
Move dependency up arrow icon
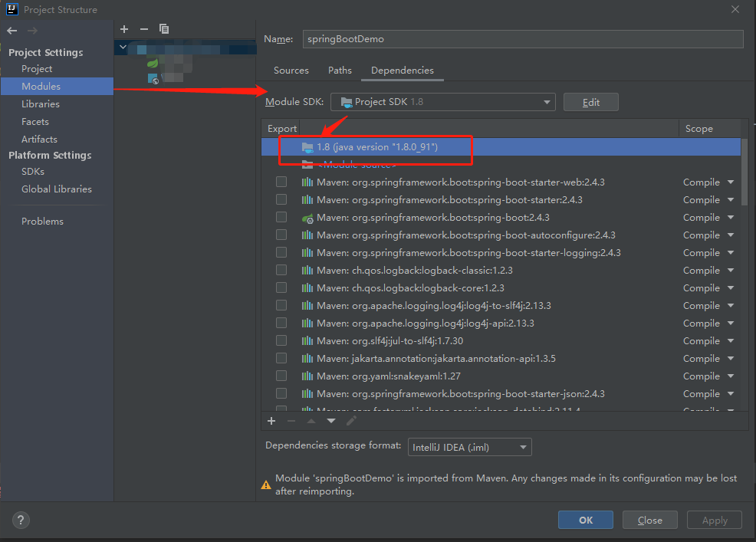[311, 421]
